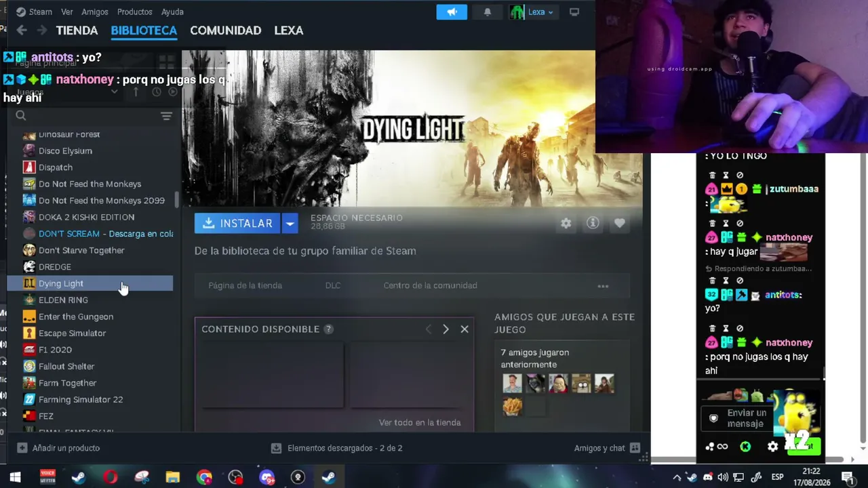
Task: Show Dying Light game info icon
Action: point(593,223)
